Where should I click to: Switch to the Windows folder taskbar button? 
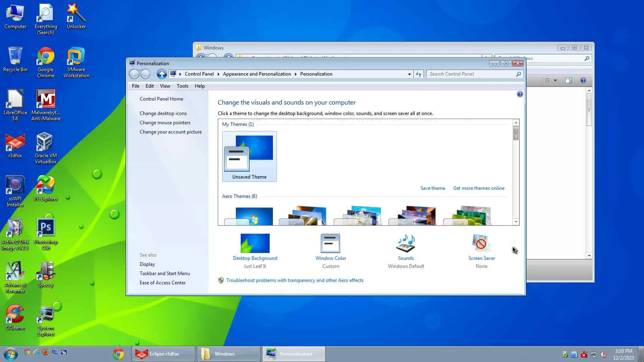point(229,354)
